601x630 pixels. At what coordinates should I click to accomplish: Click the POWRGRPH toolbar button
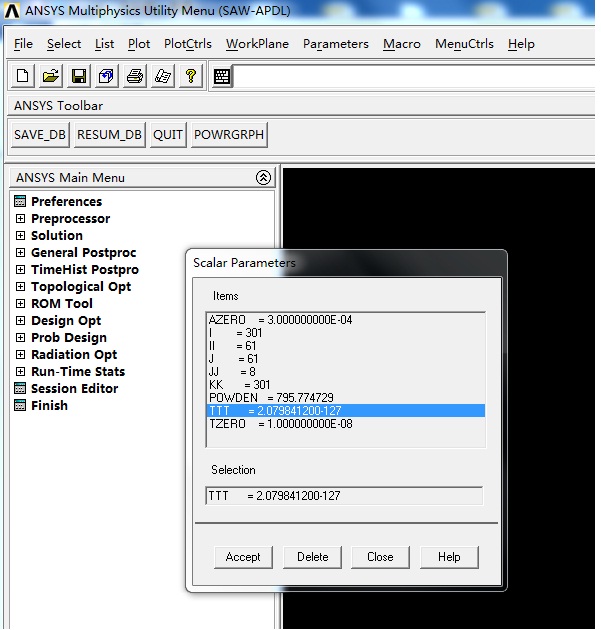pos(229,135)
